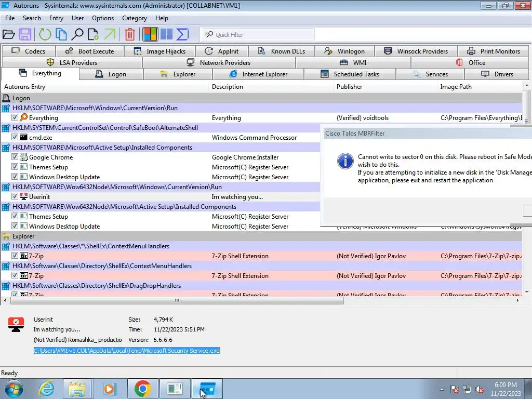Uncheck first Windows Desktop Update checkbox
This screenshot has width=532, height=399.
(15, 177)
